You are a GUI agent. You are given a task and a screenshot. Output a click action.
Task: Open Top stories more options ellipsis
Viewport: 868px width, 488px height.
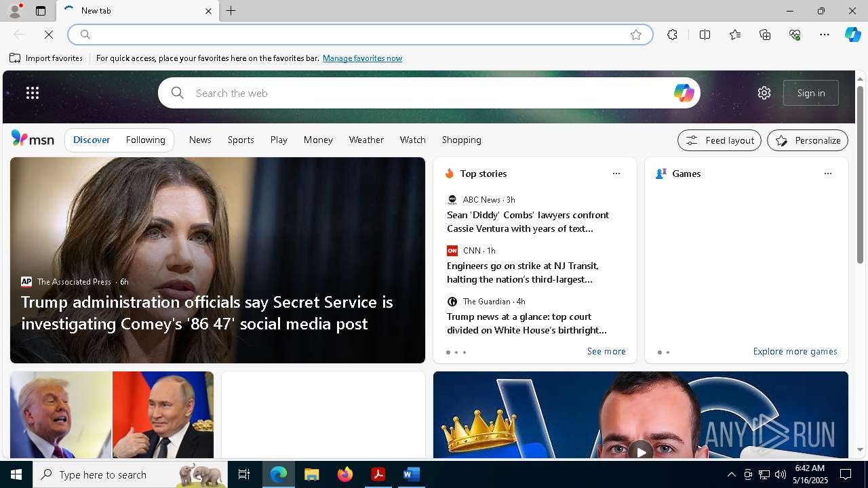point(616,174)
